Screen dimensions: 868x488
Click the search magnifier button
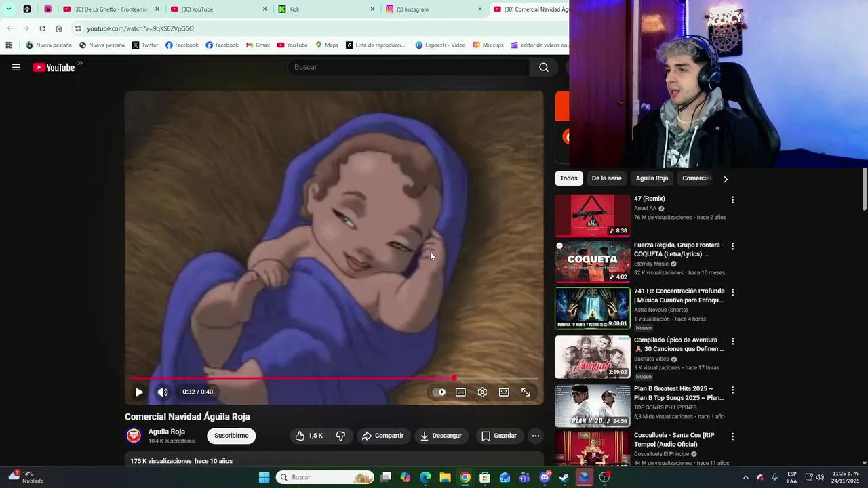(544, 67)
